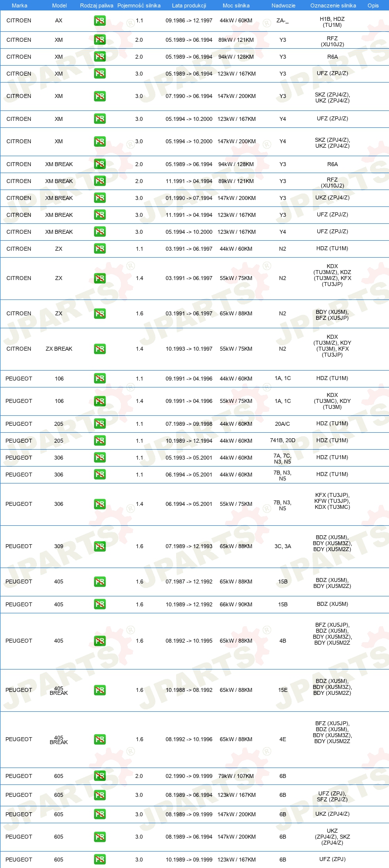Click fuel icon for 605 with UFZ (ZPJ), SFZ engine

(x=99, y=795)
